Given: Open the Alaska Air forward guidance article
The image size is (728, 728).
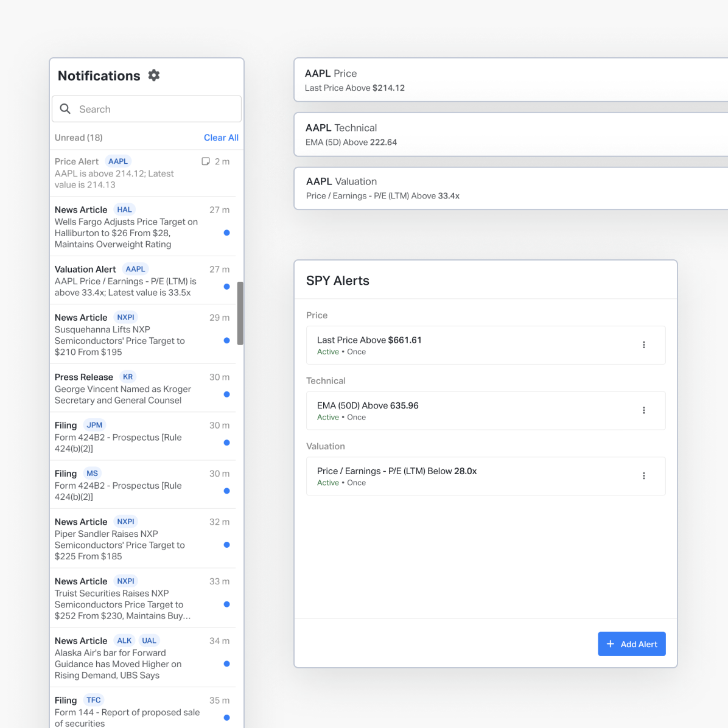Looking at the screenshot, I should (x=143, y=657).
